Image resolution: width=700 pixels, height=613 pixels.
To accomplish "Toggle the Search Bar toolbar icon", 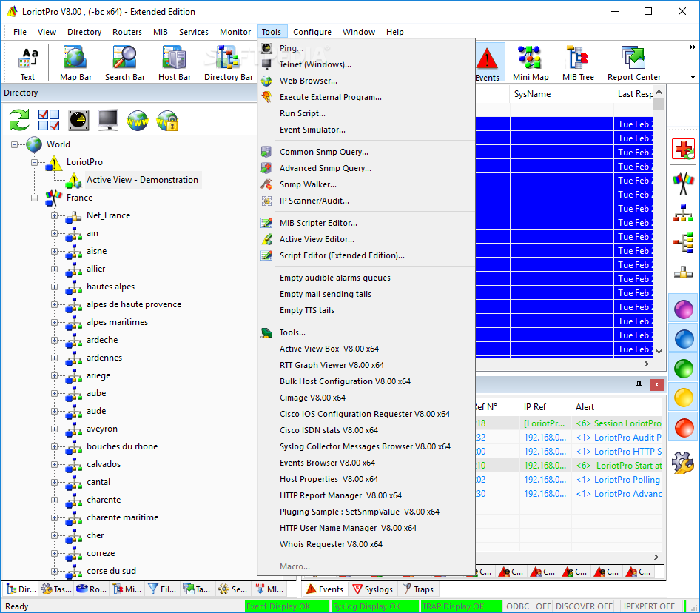I will click(x=125, y=63).
